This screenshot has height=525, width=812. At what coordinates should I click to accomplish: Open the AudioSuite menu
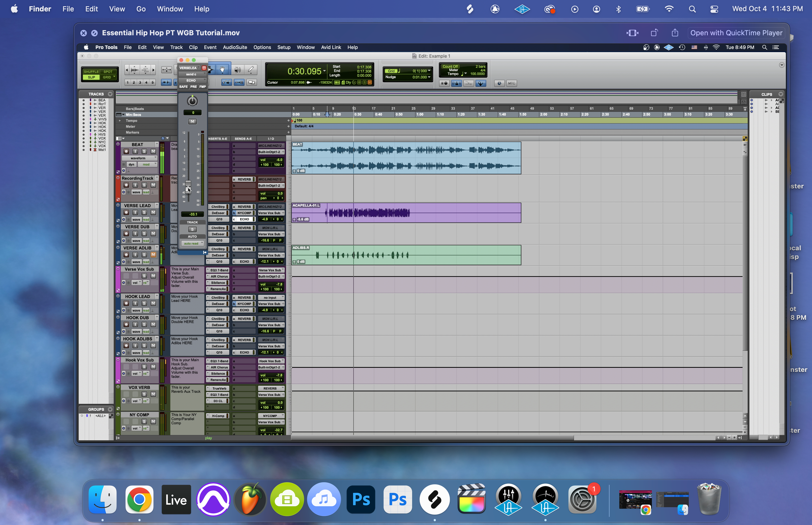(x=234, y=48)
